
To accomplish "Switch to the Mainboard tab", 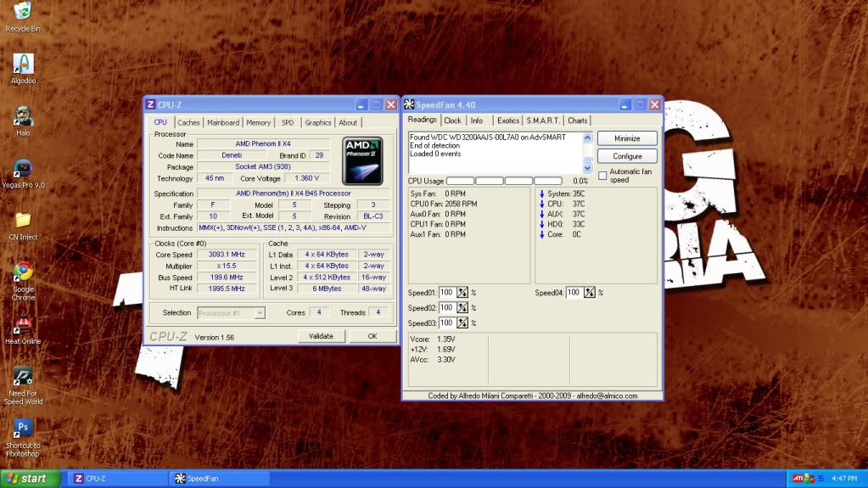I will tap(223, 122).
